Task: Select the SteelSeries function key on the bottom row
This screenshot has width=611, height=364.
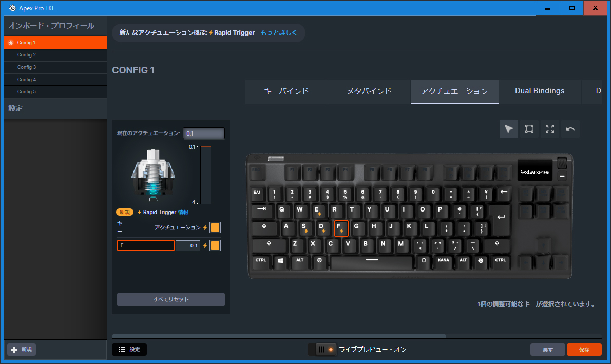Action: point(481,261)
